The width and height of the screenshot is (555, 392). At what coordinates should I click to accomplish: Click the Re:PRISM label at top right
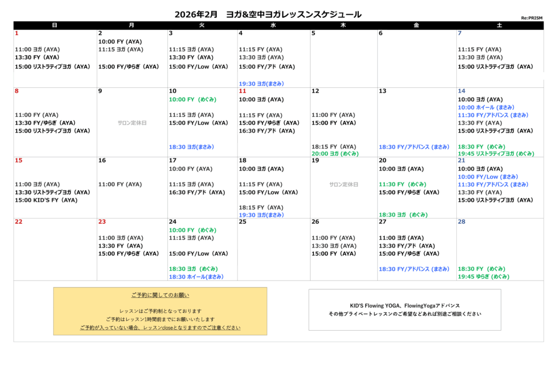click(532, 18)
